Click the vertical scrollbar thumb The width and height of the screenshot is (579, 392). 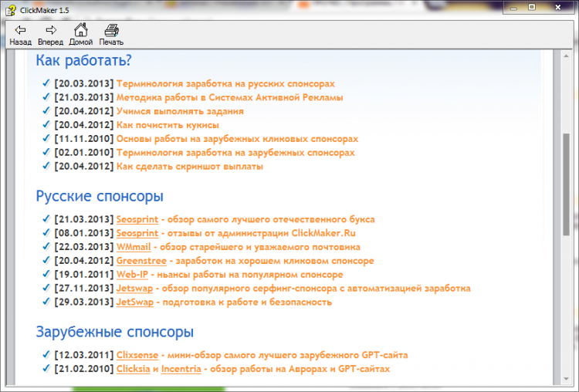(x=566, y=184)
